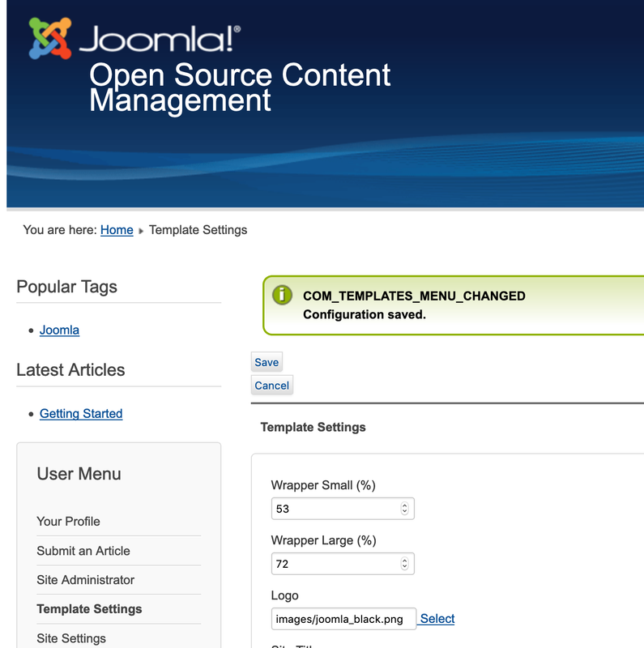
Task: Click the Home breadcrumb link
Action: pos(117,230)
